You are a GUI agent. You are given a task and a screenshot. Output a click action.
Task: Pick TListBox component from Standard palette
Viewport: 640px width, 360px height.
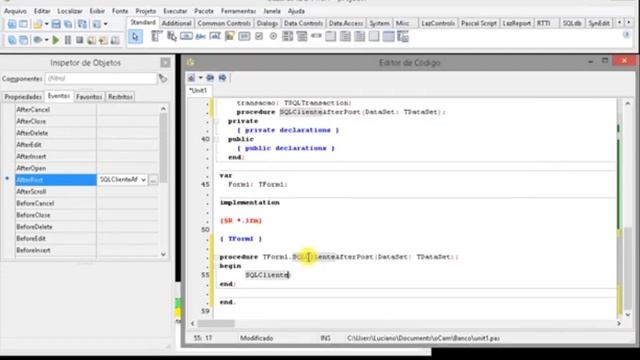pos(287,37)
